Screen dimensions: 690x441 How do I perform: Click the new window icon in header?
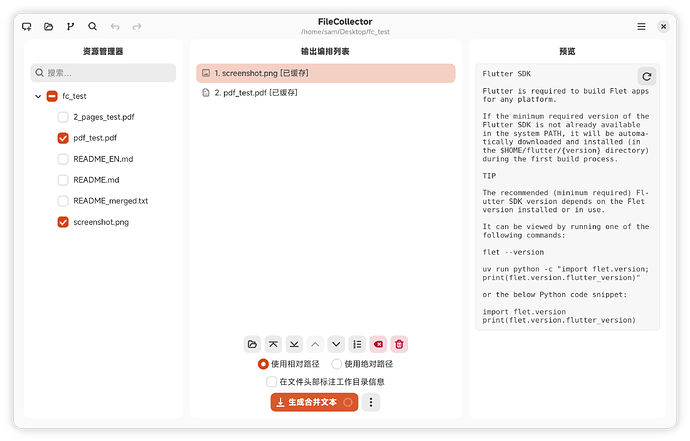(26, 26)
